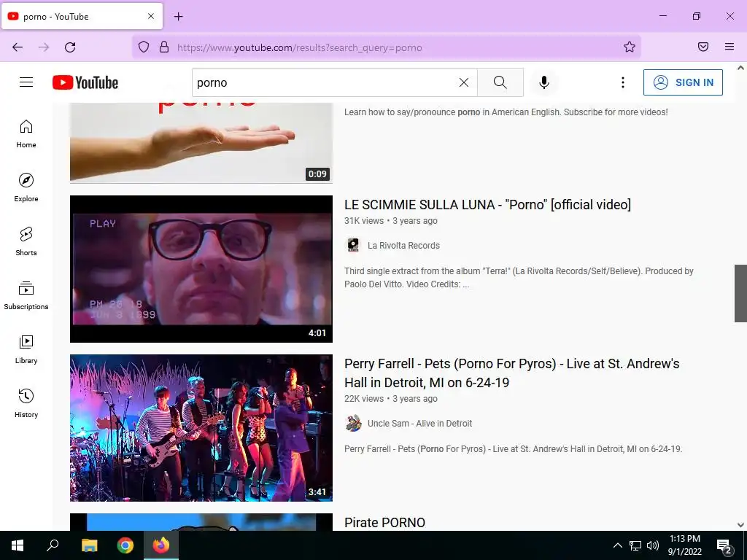Click the YouTube logo

pyautogui.click(x=85, y=82)
